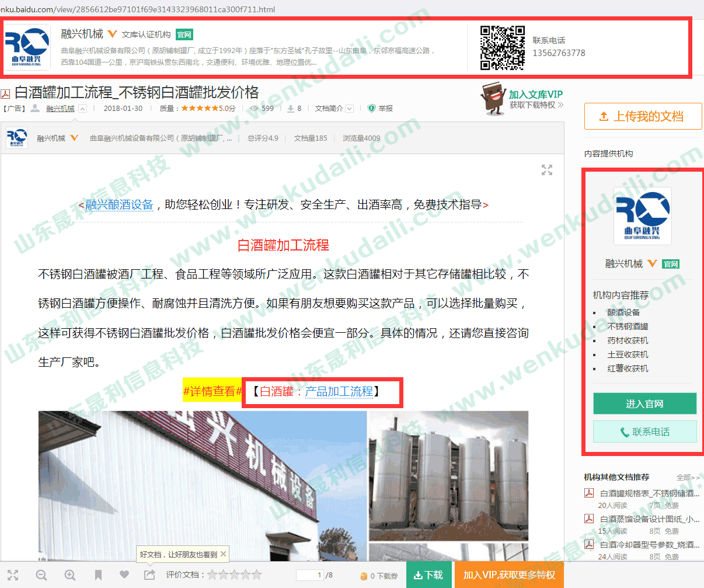Open 白酒罐规格表_不锈钢储酒 document
The image size is (704, 588).
click(650, 493)
